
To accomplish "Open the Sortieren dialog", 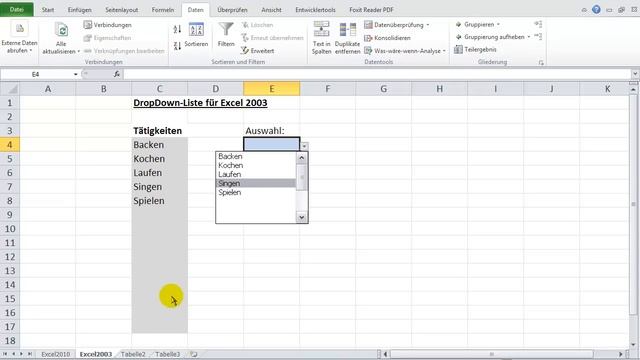I will pos(196,35).
